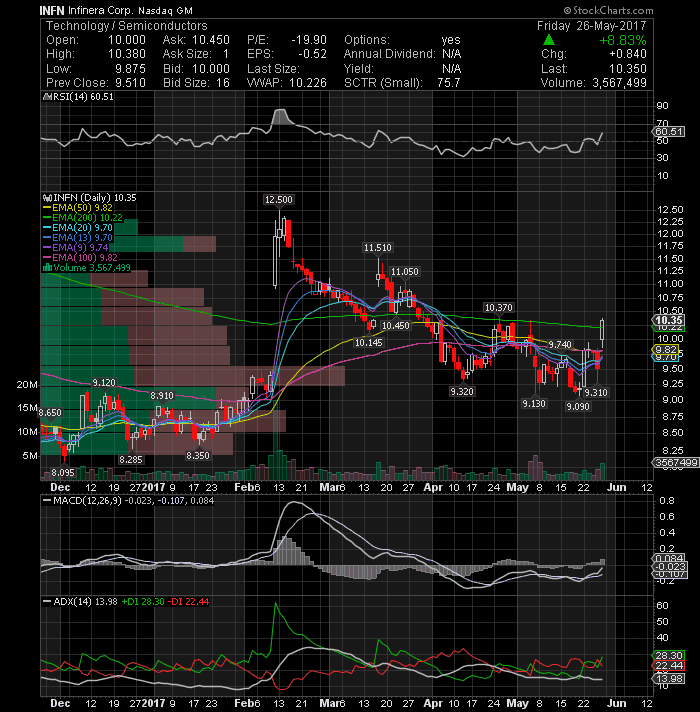Viewport: 700px width, 712px height.
Task: Click the -DI 22.44 legend text
Action: pos(188,602)
